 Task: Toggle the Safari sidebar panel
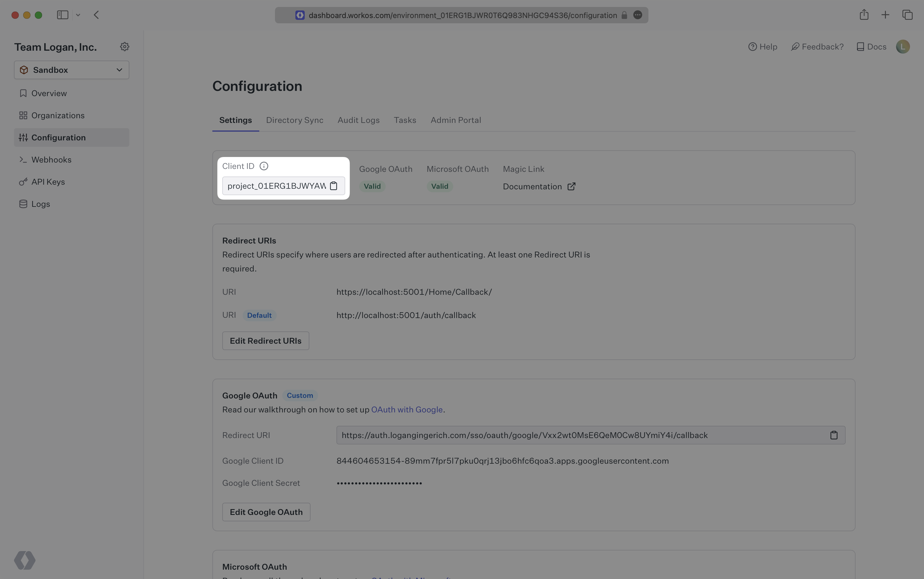click(63, 15)
